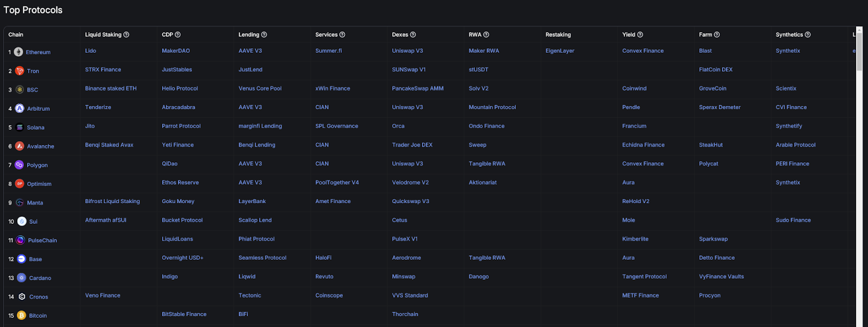Open the Scallop Lend link

click(255, 220)
